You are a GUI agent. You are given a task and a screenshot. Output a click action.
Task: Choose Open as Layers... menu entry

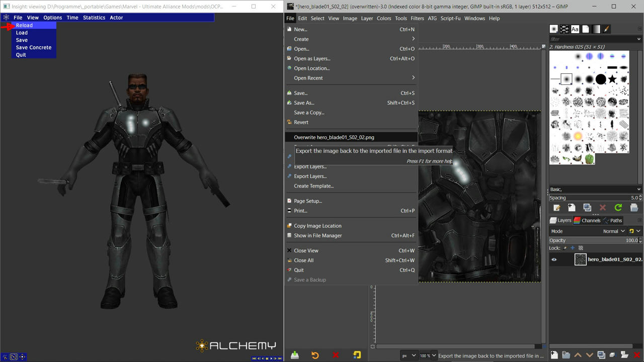pos(351,58)
